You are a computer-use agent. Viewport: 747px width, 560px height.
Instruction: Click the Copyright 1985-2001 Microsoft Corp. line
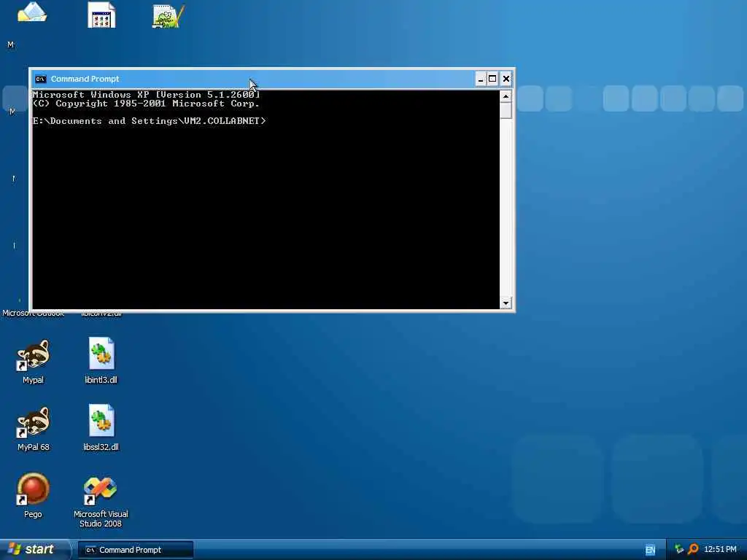pyautogui.click(x=146, y=104)
